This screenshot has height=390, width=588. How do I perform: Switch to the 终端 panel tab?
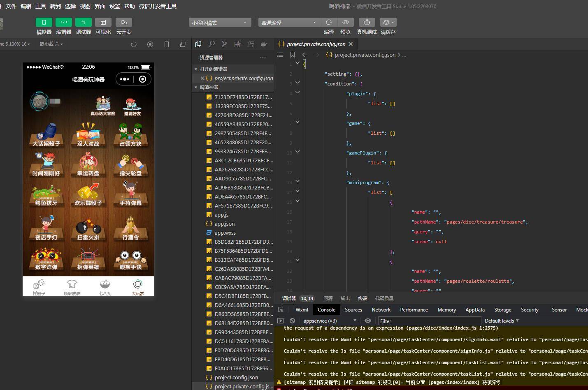pyautogui.click(x=363, y=298)
